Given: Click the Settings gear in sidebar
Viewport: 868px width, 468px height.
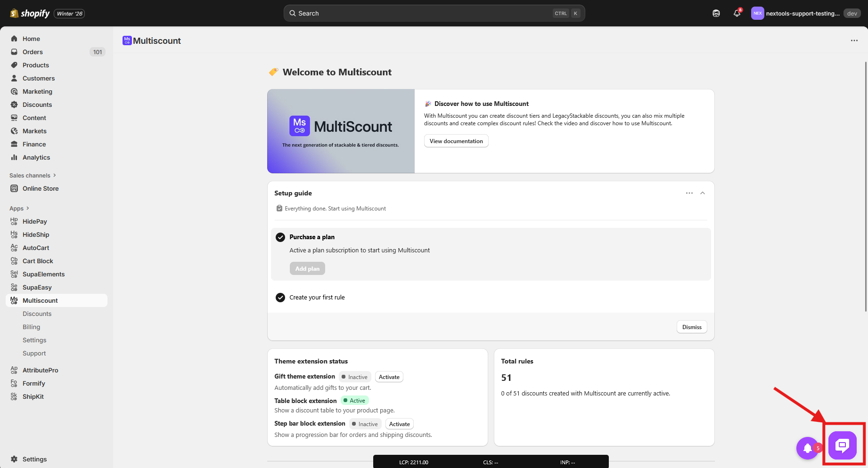Looking at the screenshot, I should click(14, 459).
